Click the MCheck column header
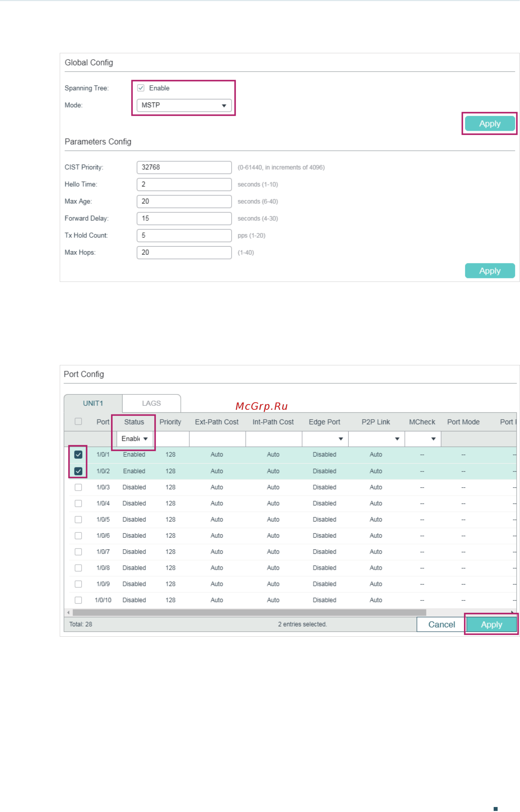 [422, 422]
